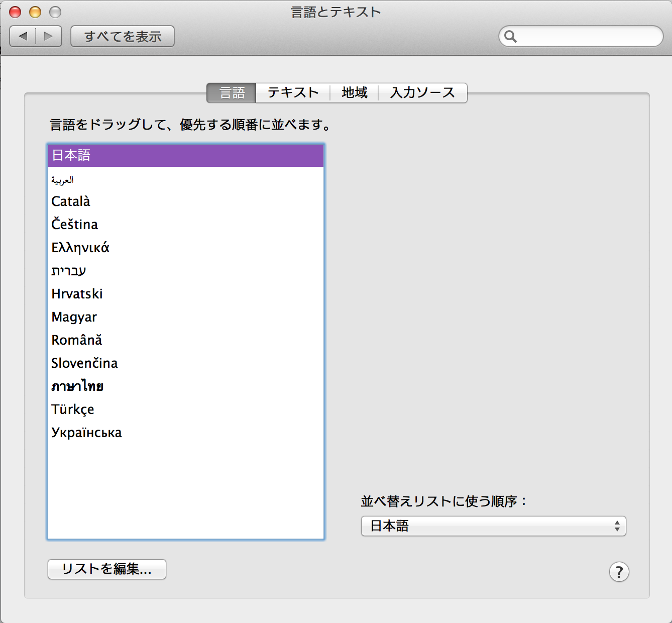Select Ελληνικά in the language list
Screen dimensions: 672x623
click(x=80, y=248)
